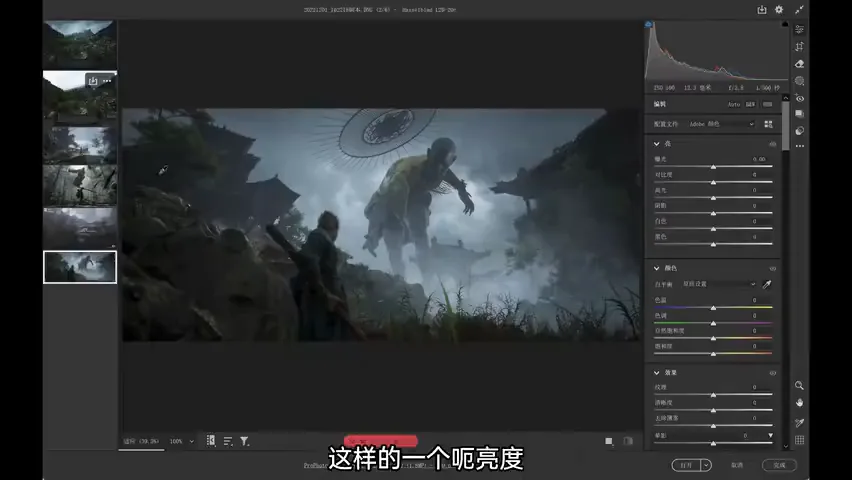
Task: Toggle visibility eye of Color panel
Action: pos(773,269)
